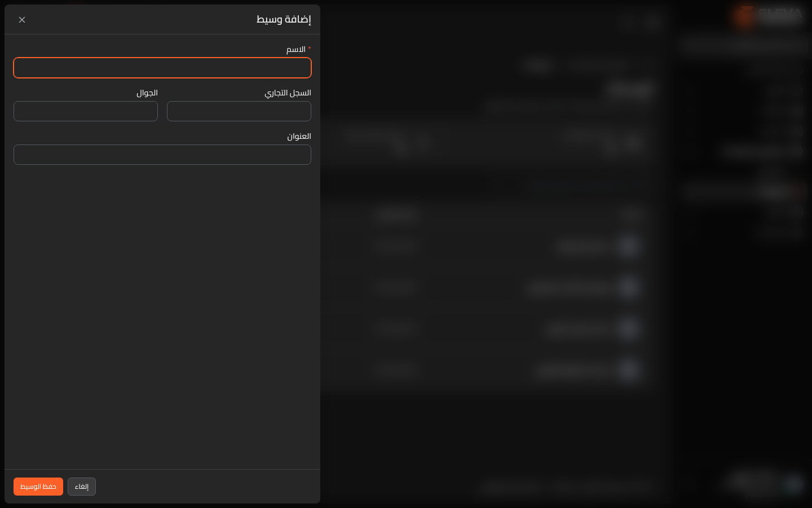Click the السجل التجاري input field
The height and width of the screenshot is (508, 812).
239,111
